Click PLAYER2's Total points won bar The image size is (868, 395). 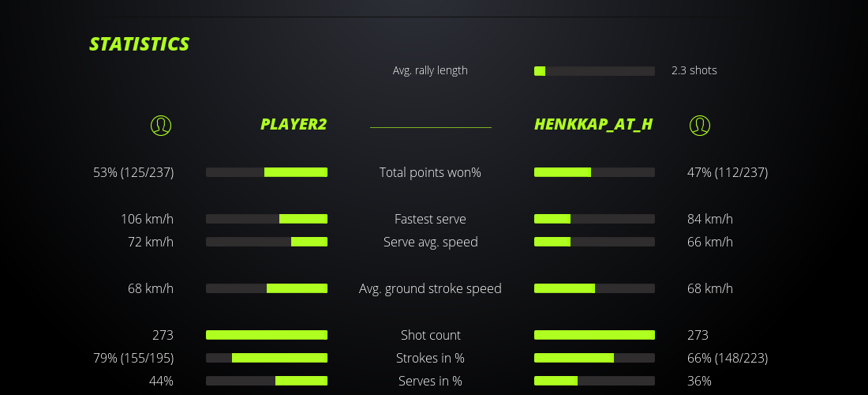click(x=267, y=172)
